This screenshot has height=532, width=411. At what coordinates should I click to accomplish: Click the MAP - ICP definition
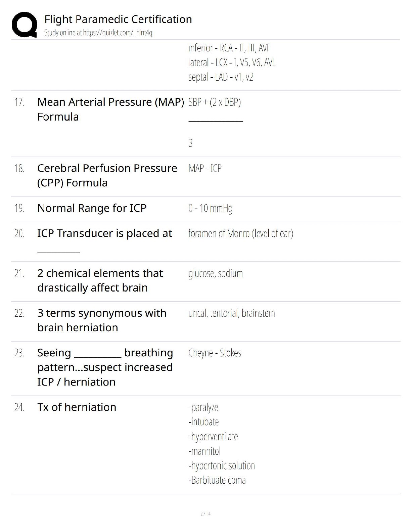(x=205, y=168)
